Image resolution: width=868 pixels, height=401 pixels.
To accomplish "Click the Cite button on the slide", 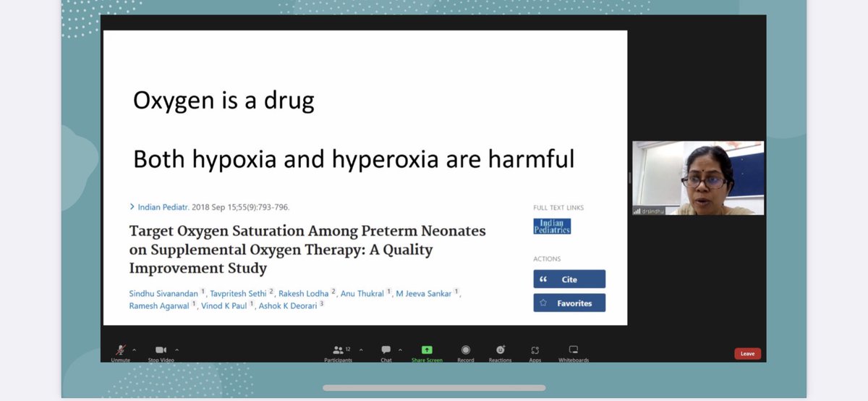I will (x=569, y=279).
